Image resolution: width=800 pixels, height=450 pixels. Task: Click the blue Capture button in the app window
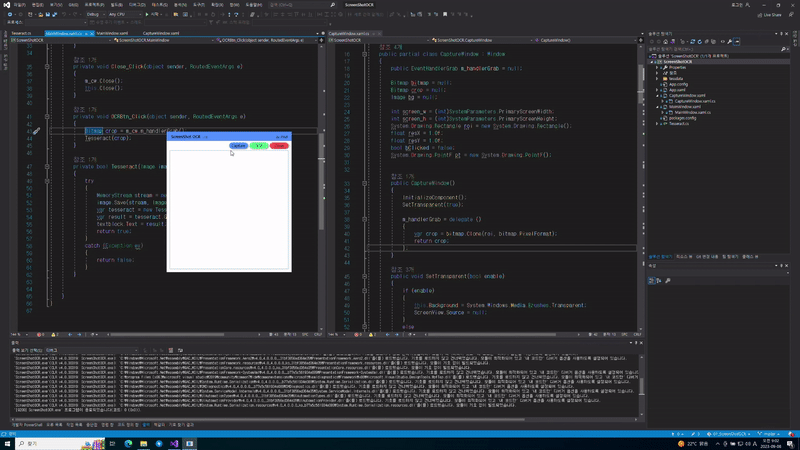tap(238, 146)
